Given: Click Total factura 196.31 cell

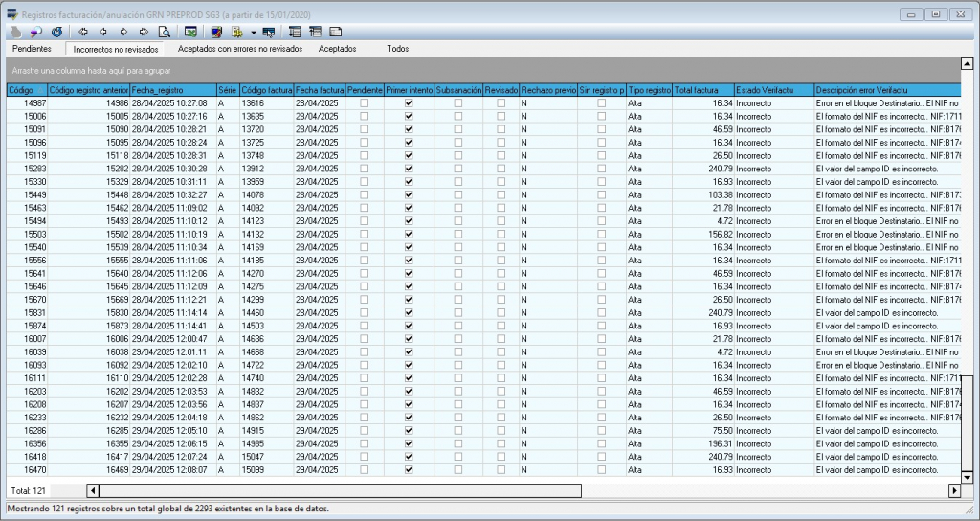Looking at the screenshot, I should point(703,443).
